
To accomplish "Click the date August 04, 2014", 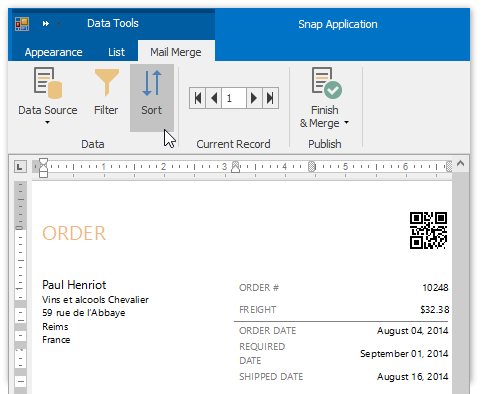I will point(413,331).
